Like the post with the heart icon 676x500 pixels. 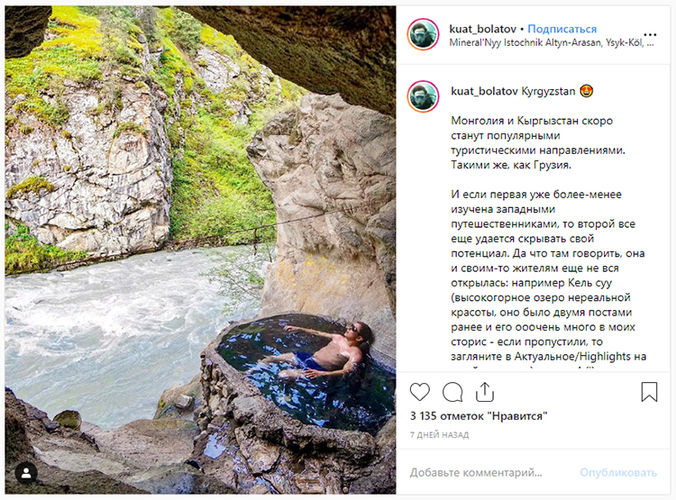pos(420,391)
